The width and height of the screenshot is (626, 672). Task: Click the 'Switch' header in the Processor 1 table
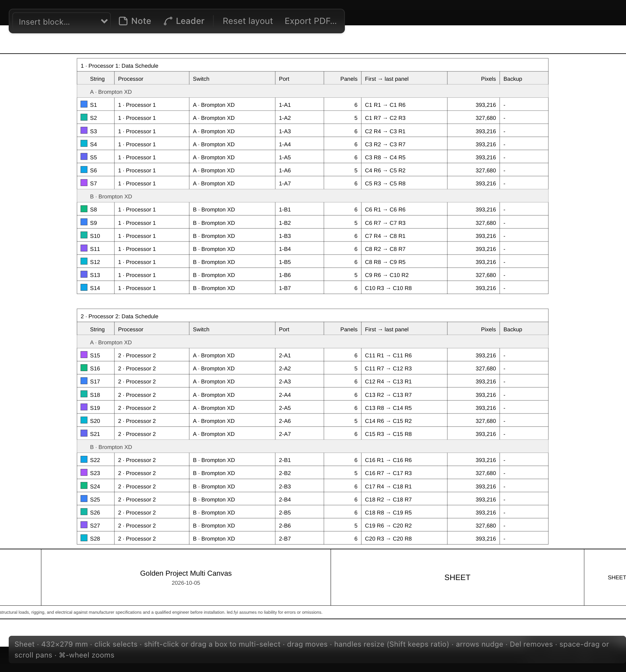point(201,79)
